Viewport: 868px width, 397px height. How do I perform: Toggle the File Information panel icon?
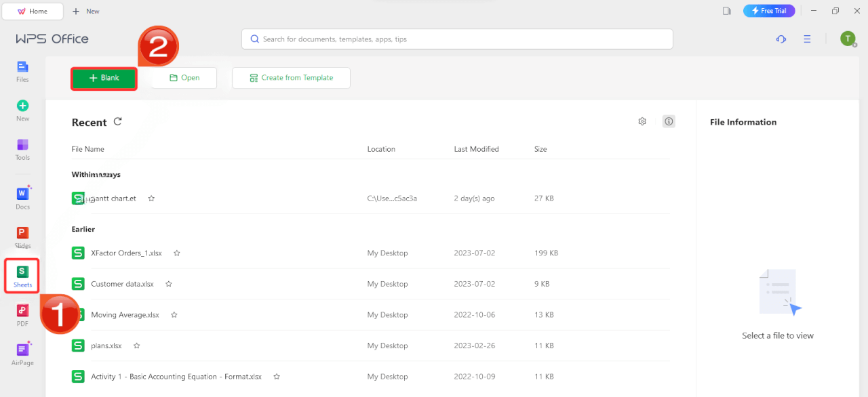669,121
